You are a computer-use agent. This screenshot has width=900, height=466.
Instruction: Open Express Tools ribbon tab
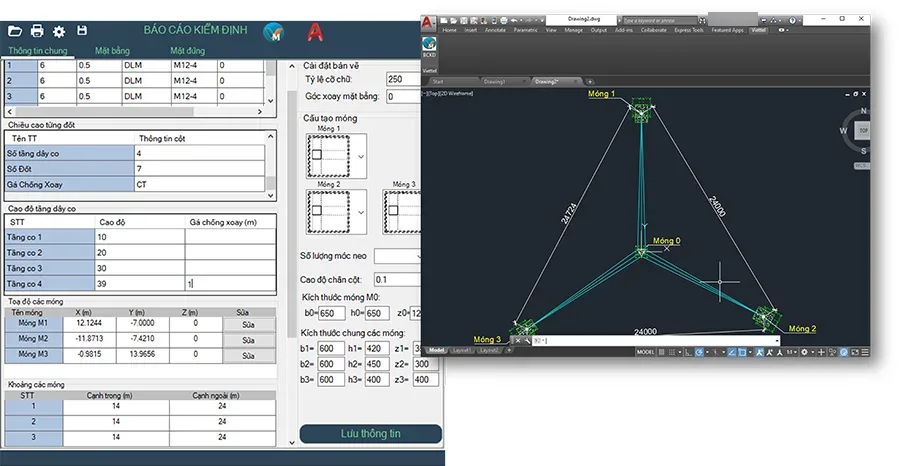(689, 30)
